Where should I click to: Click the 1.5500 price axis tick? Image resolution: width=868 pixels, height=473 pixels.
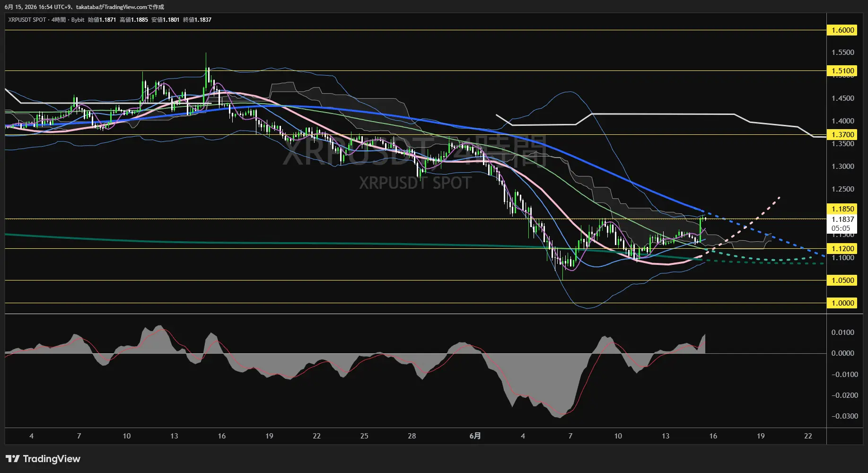pos(843,53)
